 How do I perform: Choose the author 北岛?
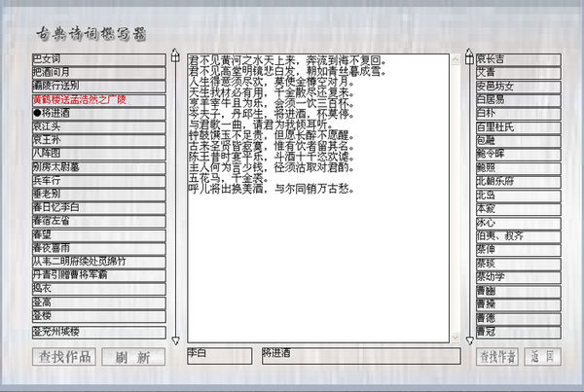click(x=519, y=196)
